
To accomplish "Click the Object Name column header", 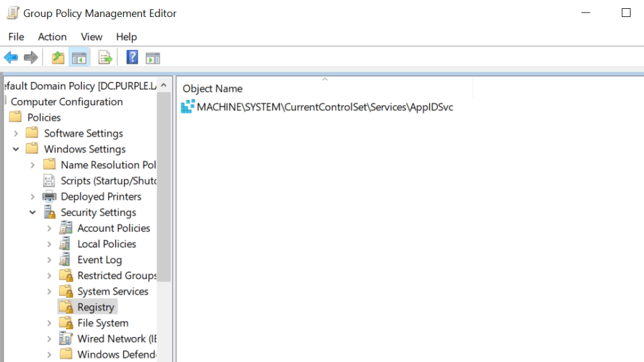I will tap(213, 89).
